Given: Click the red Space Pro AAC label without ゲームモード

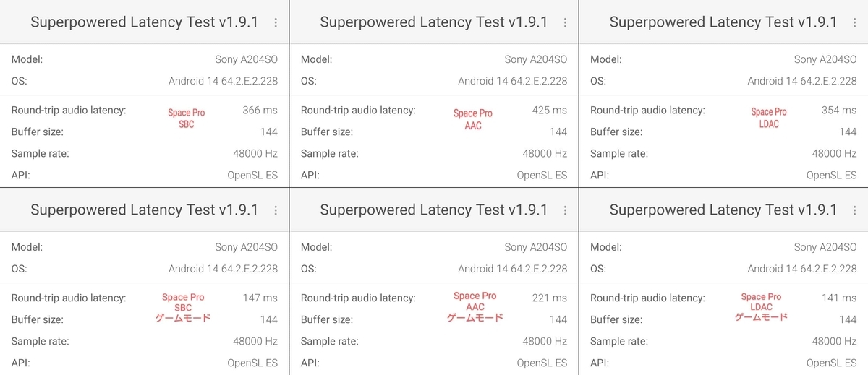Looking at the screenshot, I should (x=473, y=119).
